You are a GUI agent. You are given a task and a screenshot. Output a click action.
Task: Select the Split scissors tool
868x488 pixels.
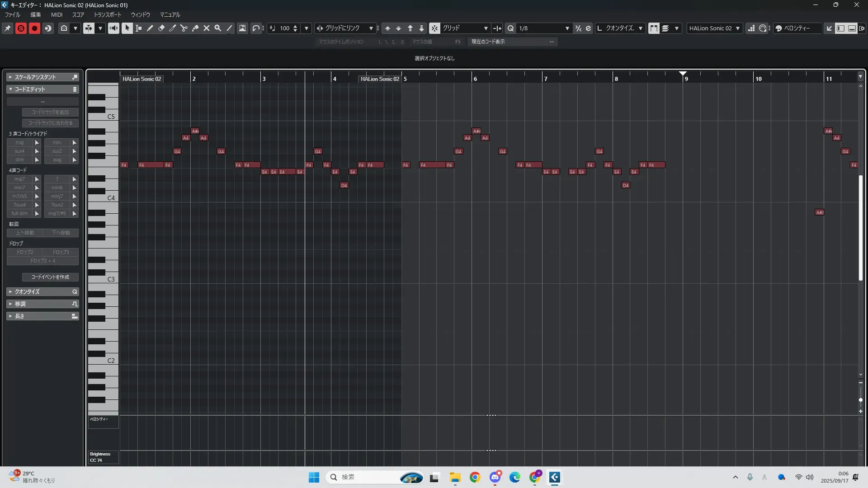click(x=184, y=28)
